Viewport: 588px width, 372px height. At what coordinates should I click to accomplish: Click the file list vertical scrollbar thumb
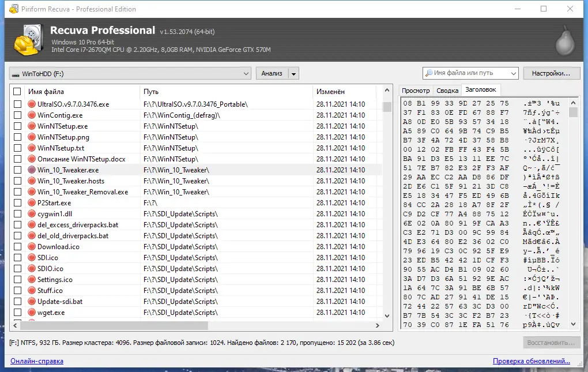pos(387,107)
